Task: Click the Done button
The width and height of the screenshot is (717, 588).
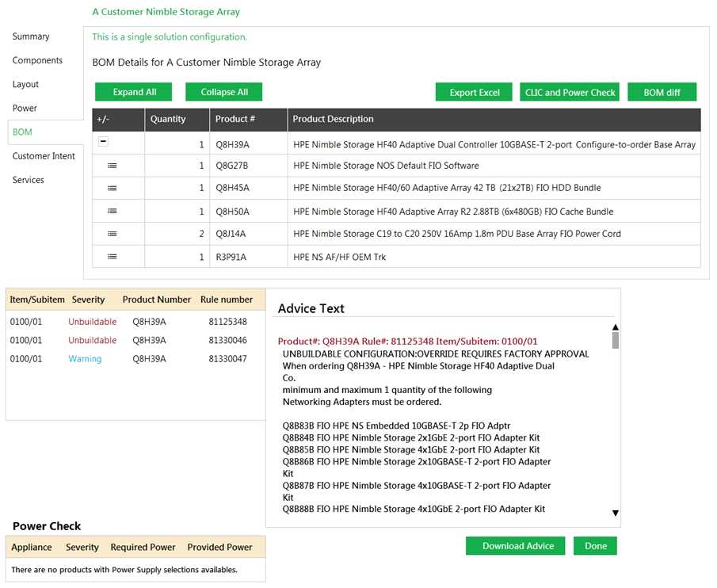Action: (595, 546)
